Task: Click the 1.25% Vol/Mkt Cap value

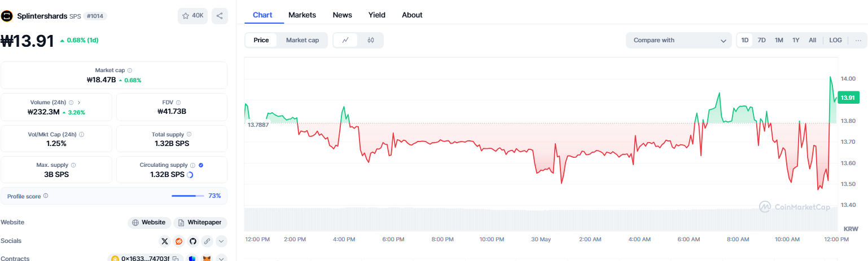Action: click(x=56, y=143)
